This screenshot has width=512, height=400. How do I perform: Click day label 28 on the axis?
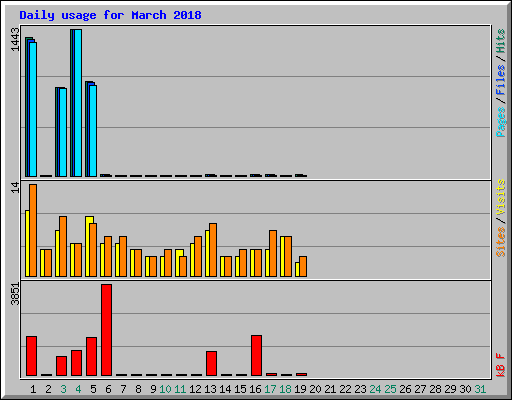[435, 389]
